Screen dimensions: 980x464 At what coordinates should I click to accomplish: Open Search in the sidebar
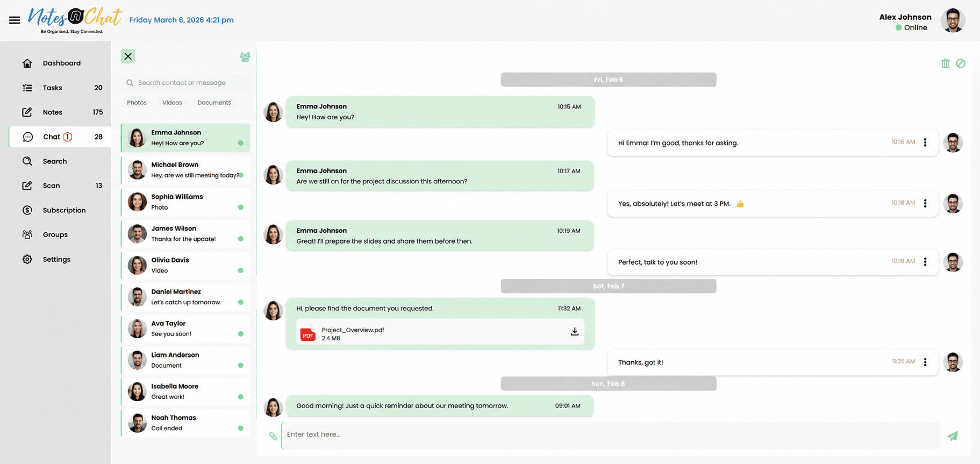(x=60, y=161)
